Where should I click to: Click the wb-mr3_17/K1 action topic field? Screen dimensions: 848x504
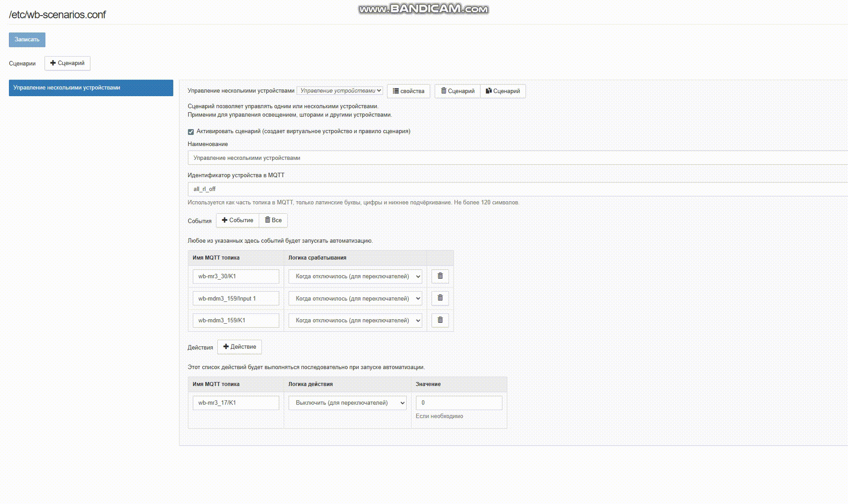(x=236, y=403)
